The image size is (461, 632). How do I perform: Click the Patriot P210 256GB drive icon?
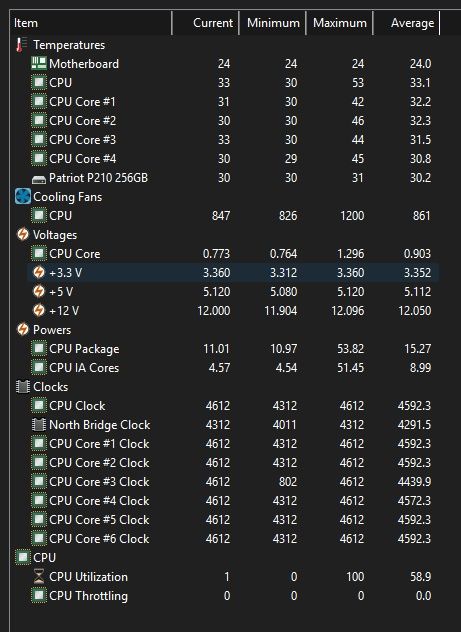(x=39, y=179)
